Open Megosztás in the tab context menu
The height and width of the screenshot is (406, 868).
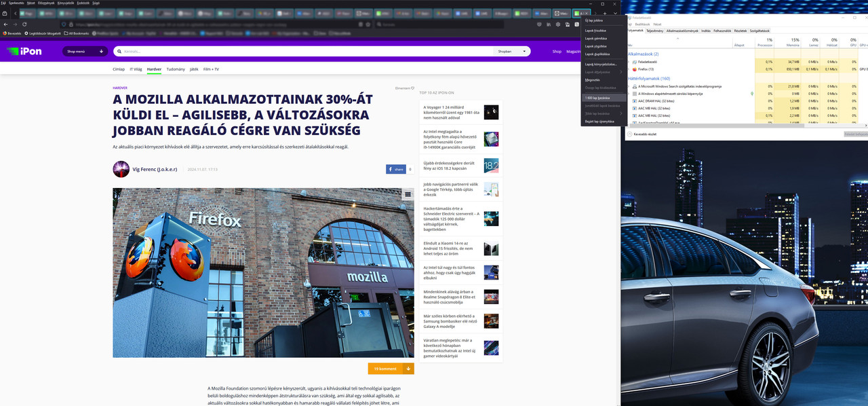(604, 80)
